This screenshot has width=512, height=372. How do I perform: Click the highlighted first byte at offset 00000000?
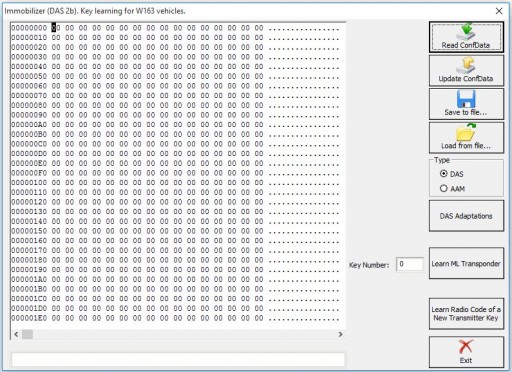click(x=56, y=28)
